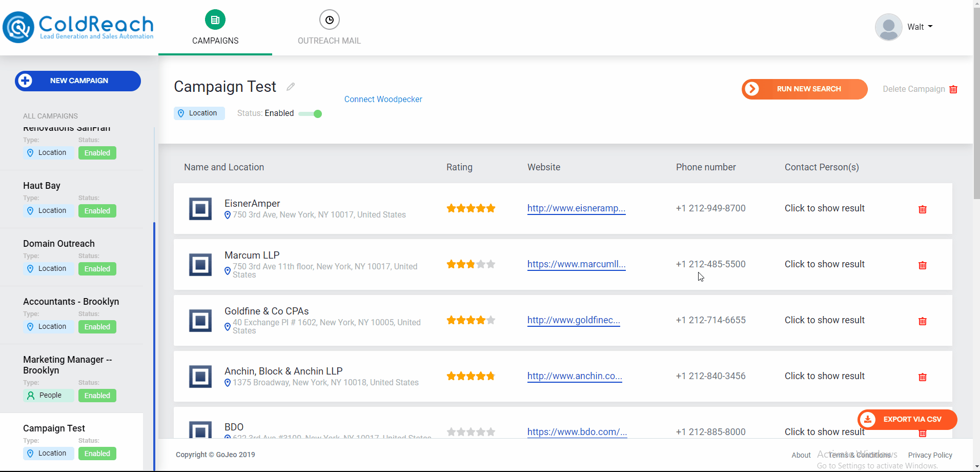Click the BDO company logo icon
Viewport: 980px width, 472px height.
pyautogui.click(x=200, y=429)
